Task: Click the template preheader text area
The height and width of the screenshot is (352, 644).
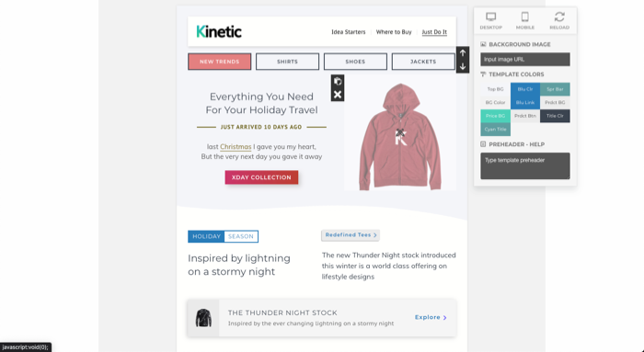Action: 525,165
